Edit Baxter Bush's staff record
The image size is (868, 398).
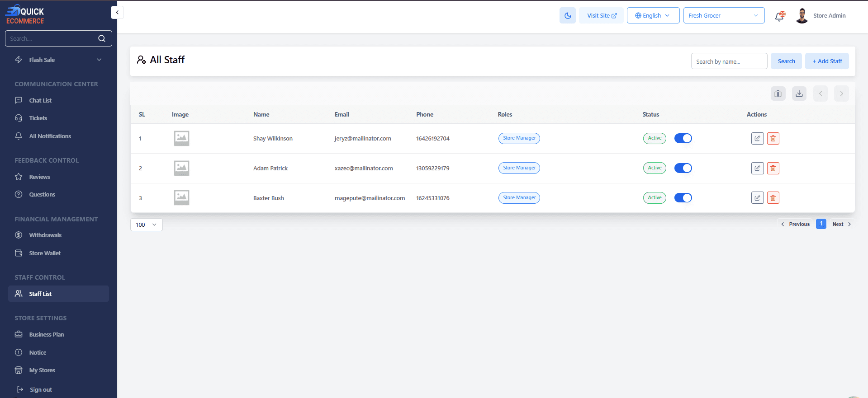[x=757, y=198]
